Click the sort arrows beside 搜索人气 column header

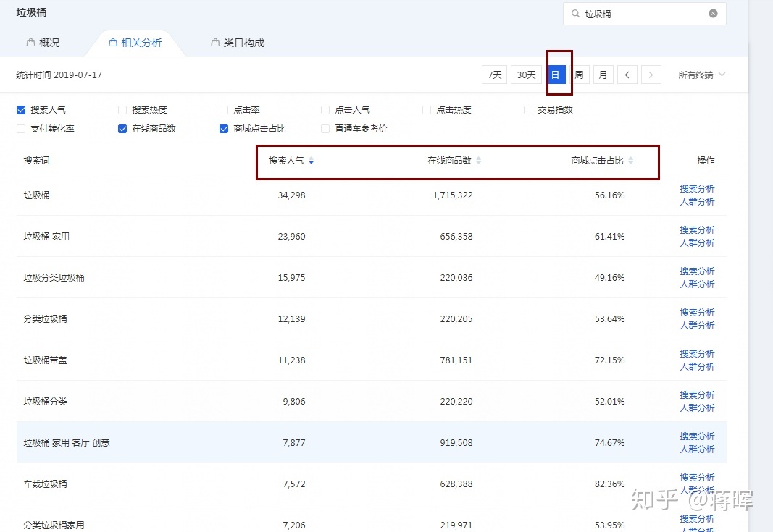(x=312, y=161)
